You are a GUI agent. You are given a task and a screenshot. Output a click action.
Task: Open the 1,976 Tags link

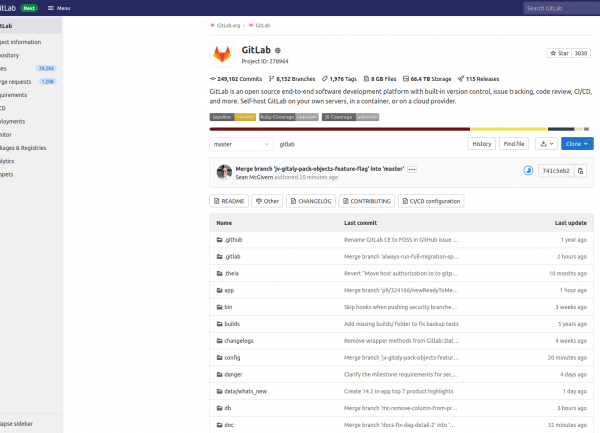coord(339,79)
